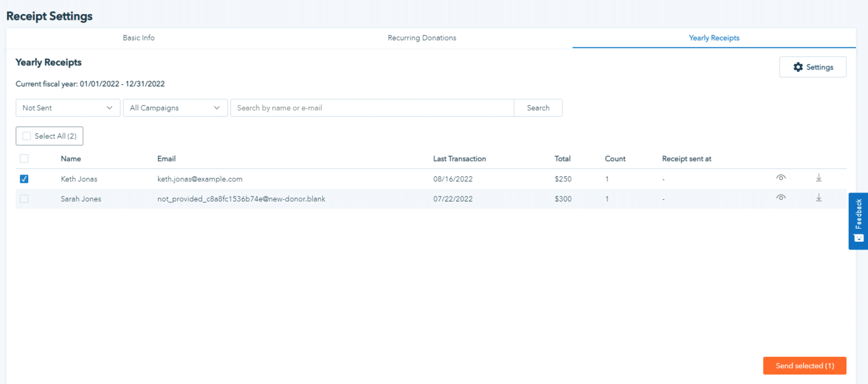The height and width of the screenshot is (384, 868).
Task: Open the All Campaigns dropdown
Action: click(175, 108)
